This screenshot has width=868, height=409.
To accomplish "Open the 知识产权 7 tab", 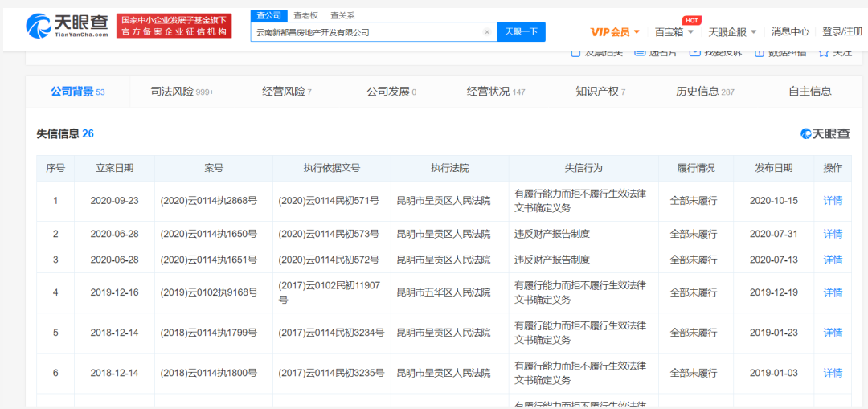I will click(x=600, y=92).
